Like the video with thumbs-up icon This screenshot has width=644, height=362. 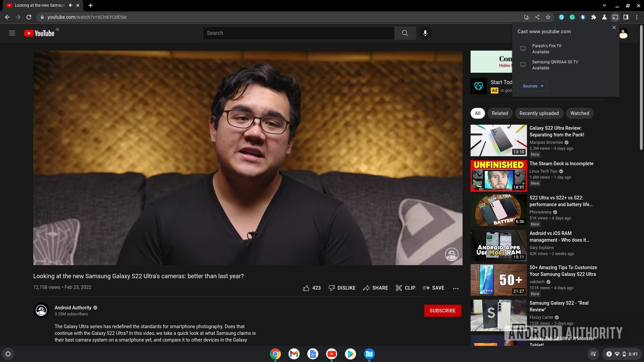coord(306,288)
